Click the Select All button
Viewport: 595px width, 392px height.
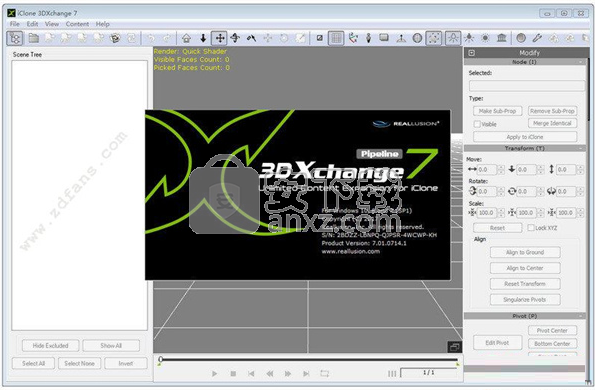33,364
